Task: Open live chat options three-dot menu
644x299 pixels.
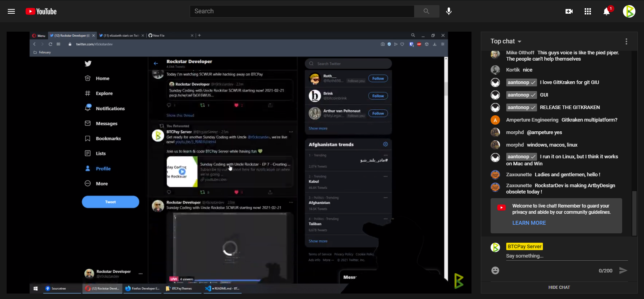Action: coord(626,41)
